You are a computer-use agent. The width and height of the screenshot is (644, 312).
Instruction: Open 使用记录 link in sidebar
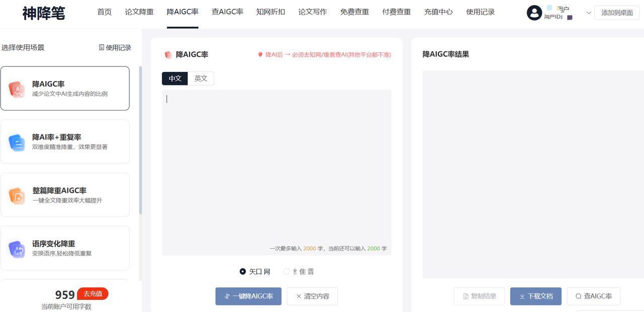coord(115,48)
